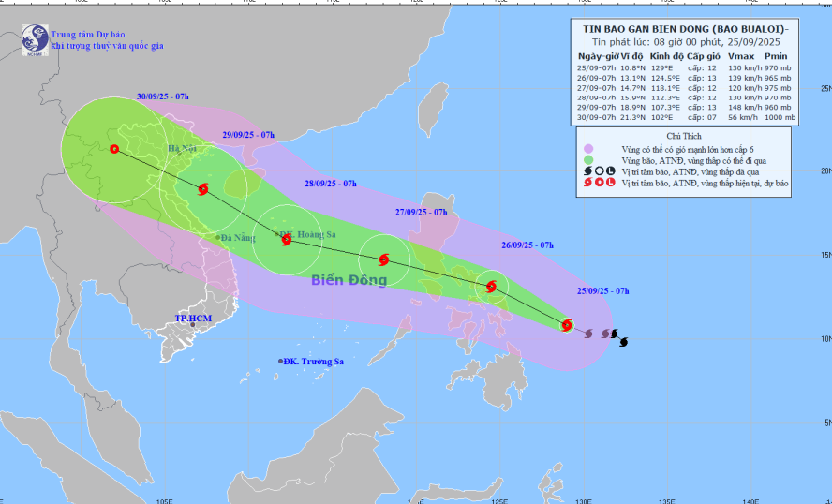Select the 29/09-07h row in forecast table
The width and height of the screenshot is (832, 504).
coord(686,108)
